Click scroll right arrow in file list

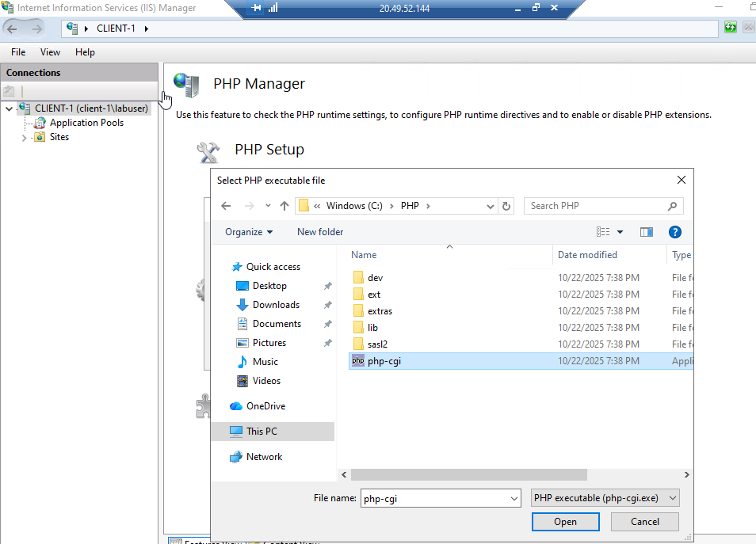[686, 475]
